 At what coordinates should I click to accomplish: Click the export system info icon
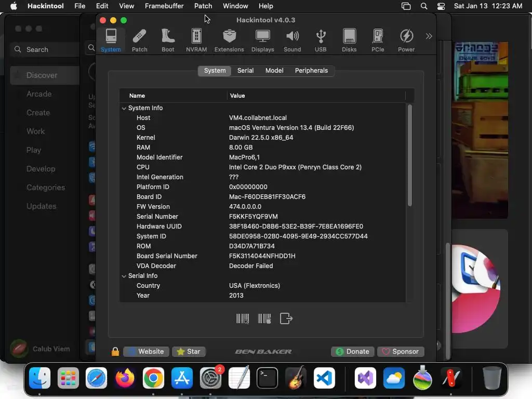coord(286,318)
